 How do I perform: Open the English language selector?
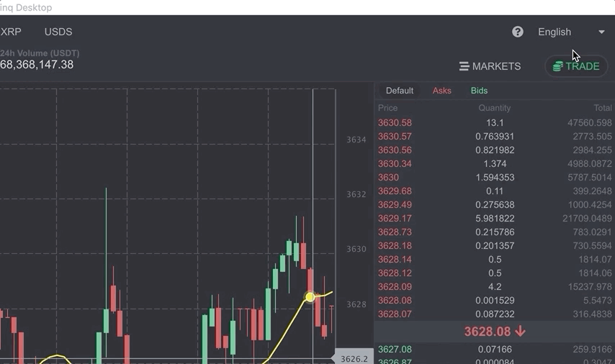(571, 32)
